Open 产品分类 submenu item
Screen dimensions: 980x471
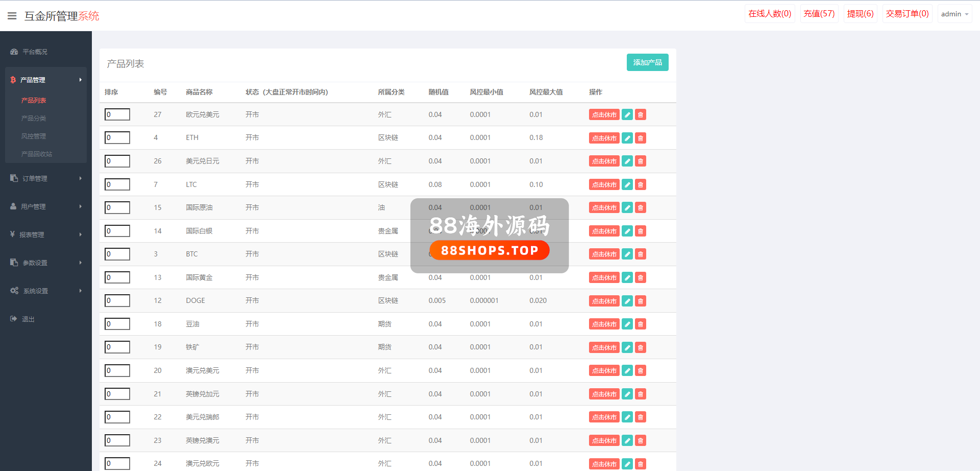click(x=34, y=119)
